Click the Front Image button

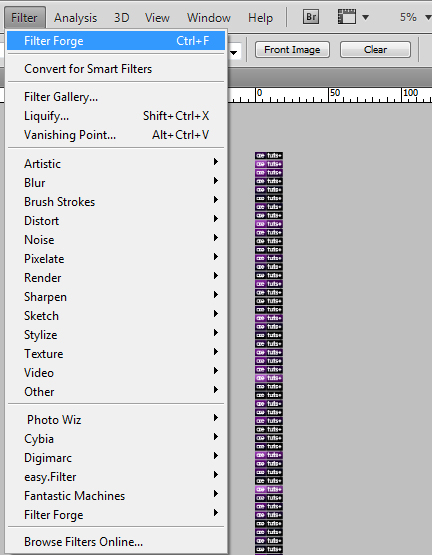coord(292,50)
